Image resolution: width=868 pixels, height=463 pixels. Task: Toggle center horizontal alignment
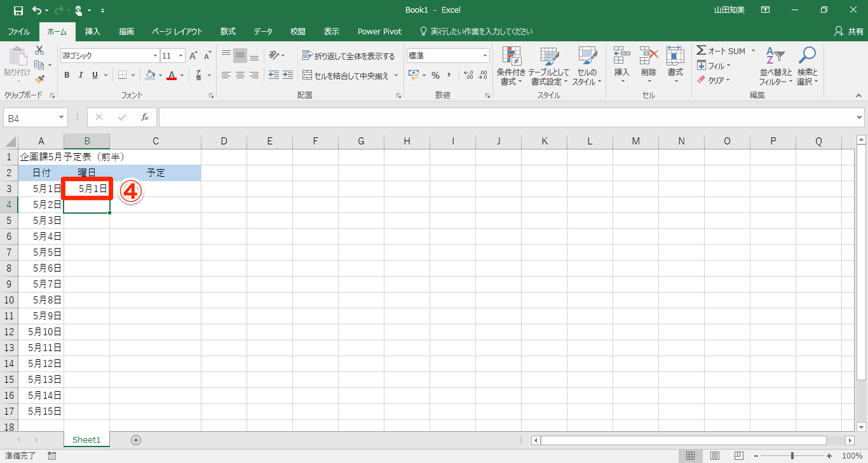pyautogui.click(x=240, y=75)
